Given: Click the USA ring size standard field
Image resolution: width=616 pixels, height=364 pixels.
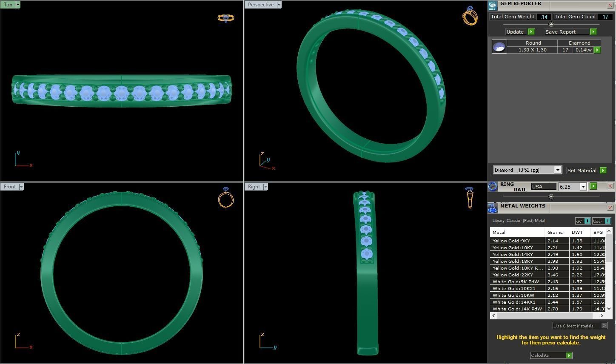Looking at the screenshot, I should pos(543,187).
